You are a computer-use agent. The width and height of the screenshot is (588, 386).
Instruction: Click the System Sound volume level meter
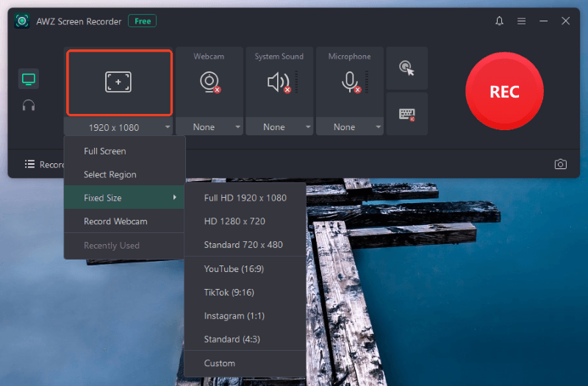click(296, 82)
